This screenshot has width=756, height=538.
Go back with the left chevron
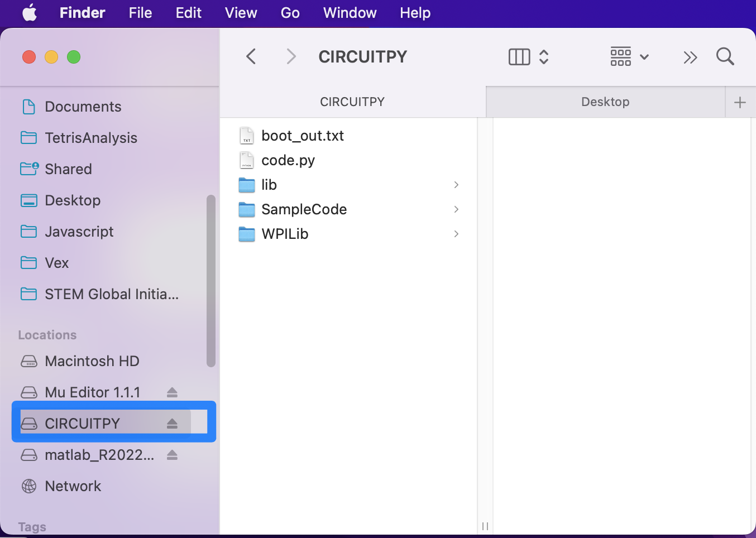click(x=251, y=56)
